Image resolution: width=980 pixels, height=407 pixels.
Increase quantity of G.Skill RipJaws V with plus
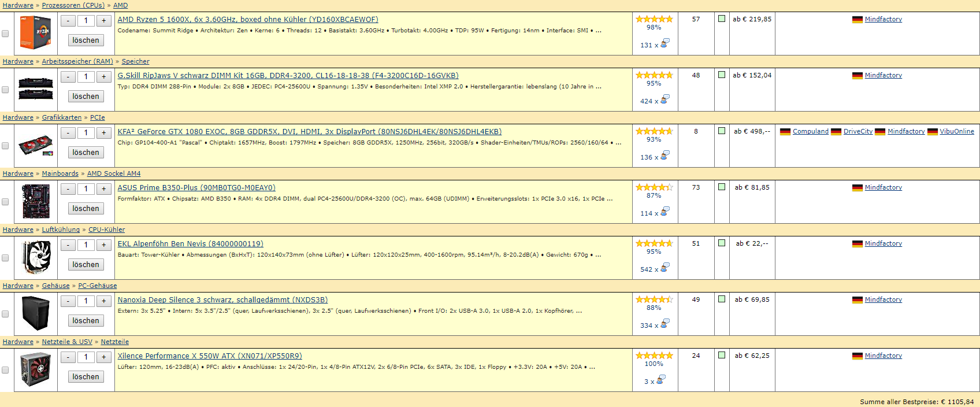[x=104, y=77]
